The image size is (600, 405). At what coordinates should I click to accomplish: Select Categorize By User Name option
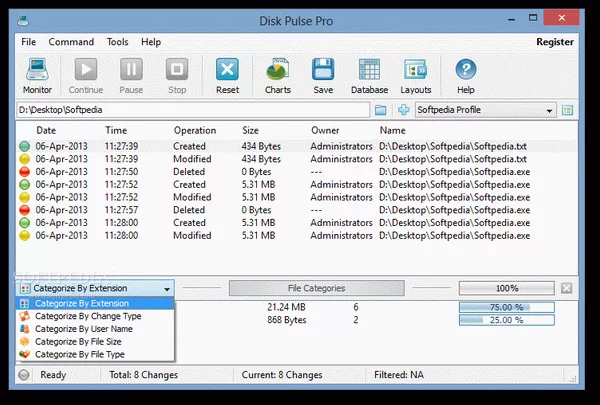95,329
